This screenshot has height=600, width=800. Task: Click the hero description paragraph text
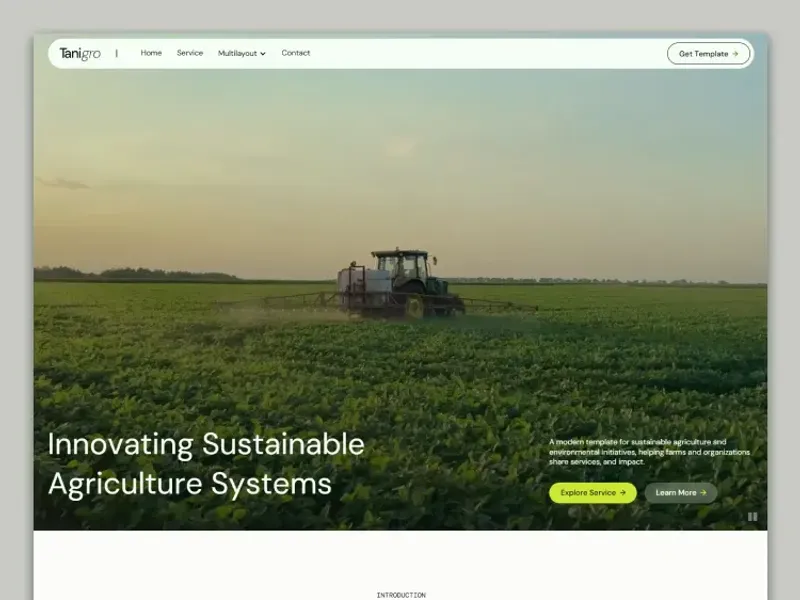pos(648,452)
